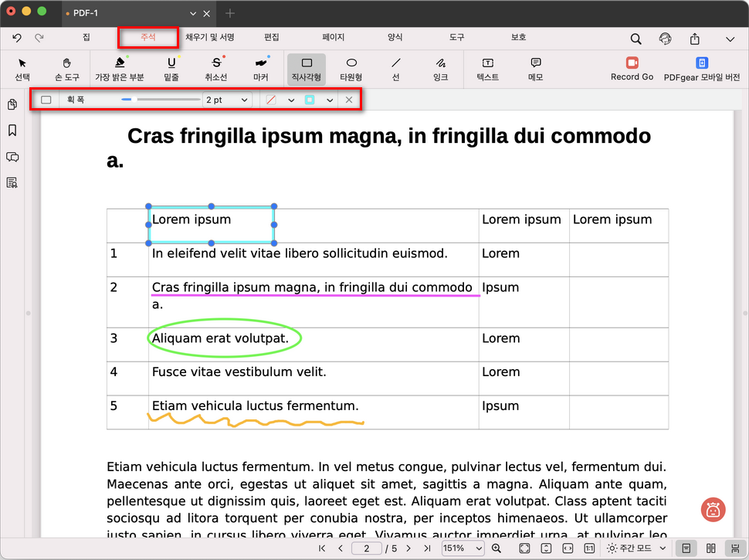Open the 주간 모드 display mode dropdown
This screenshot has height=560, width=749.
tap(637, 548)
